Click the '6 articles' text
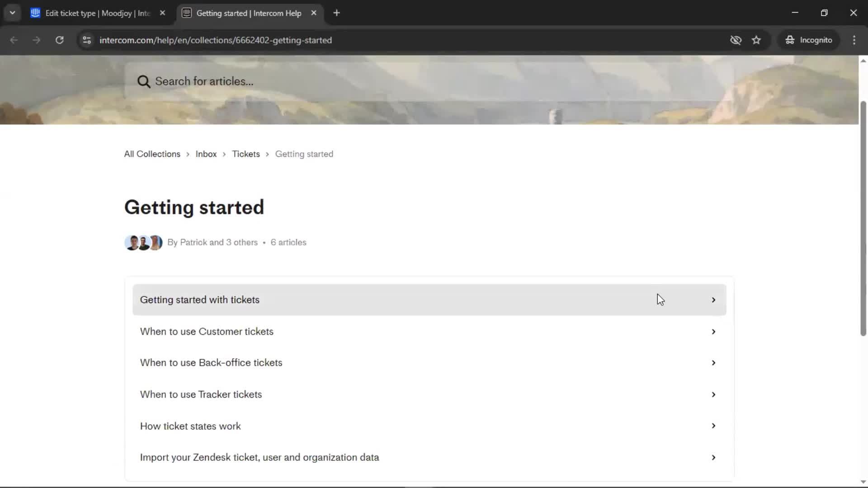Screen dimensions: 868x488 (288, 243)
